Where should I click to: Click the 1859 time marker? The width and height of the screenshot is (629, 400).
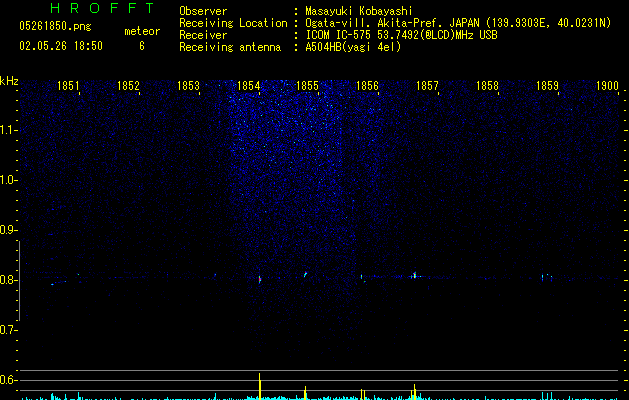(x=547, y=86)
